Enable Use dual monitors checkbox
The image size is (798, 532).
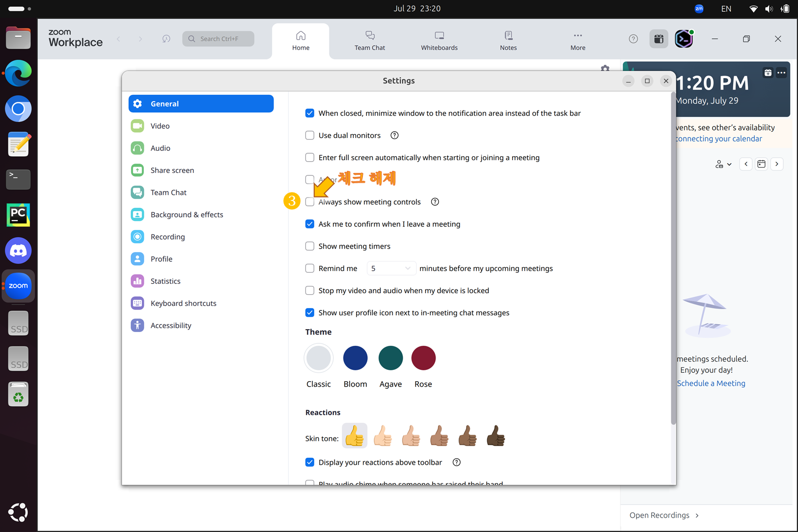[310, 135]
